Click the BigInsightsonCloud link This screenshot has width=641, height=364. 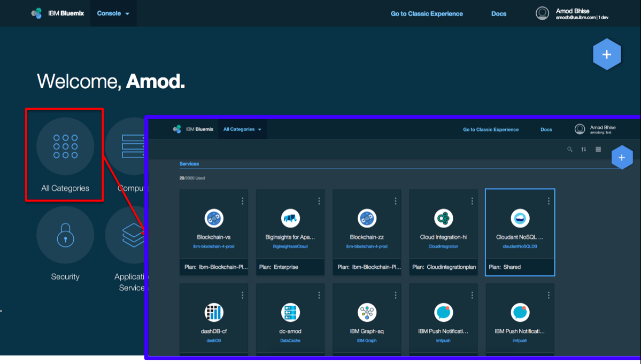click(290, 246)
